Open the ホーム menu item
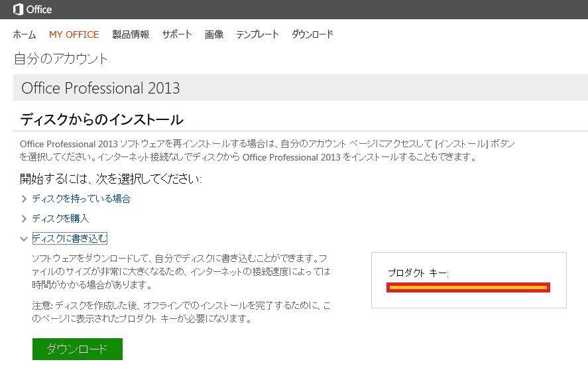 [25, 34]
